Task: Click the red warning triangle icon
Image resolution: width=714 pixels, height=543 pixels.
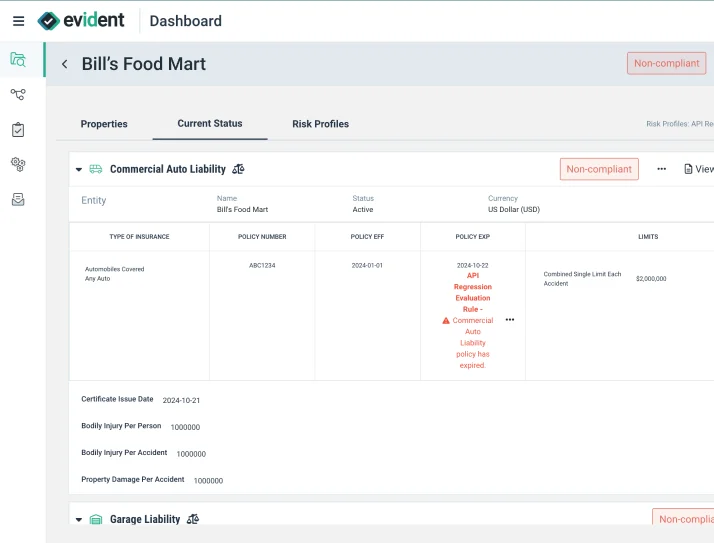Action: (446, 321)
